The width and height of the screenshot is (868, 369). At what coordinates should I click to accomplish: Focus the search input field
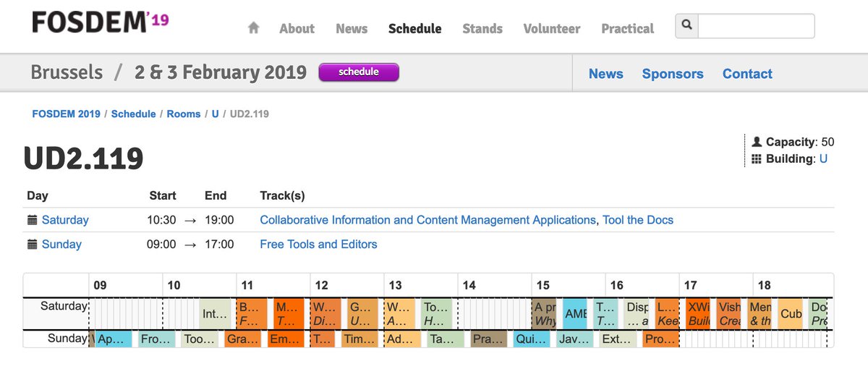756,26
